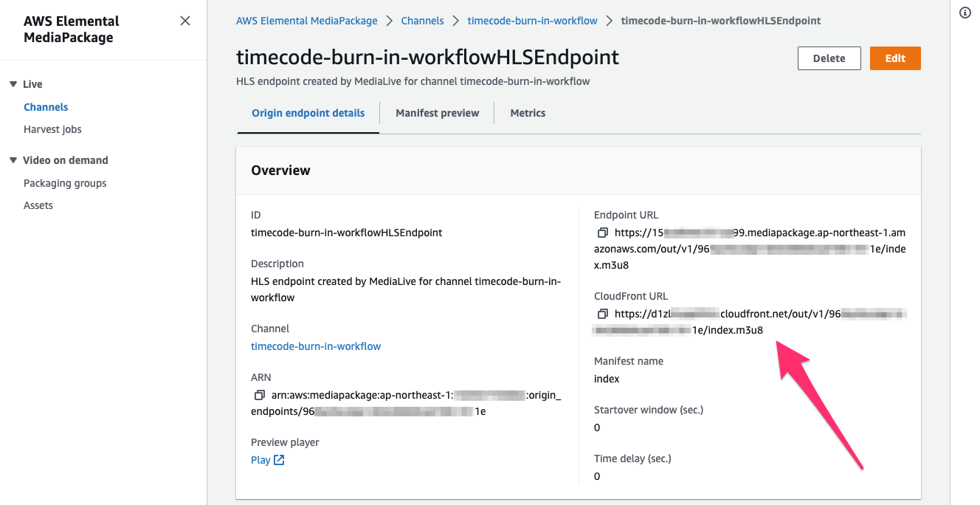
Task: Switch to Origin endpoint details tab
Action: pyautogui.click(x=308, y=113)
